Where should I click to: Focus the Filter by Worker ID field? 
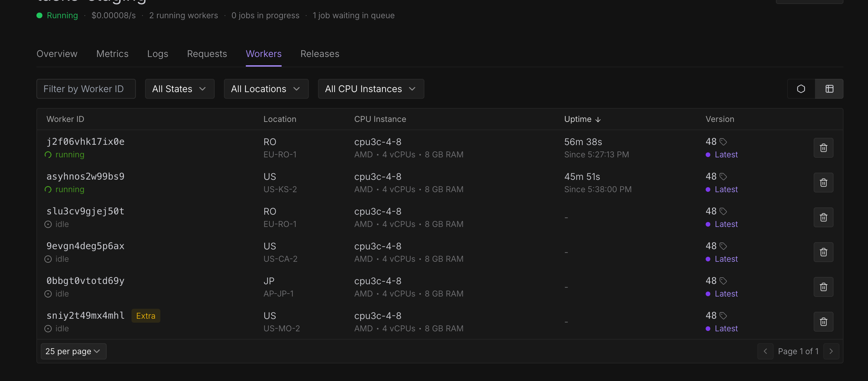pos(86,89)
